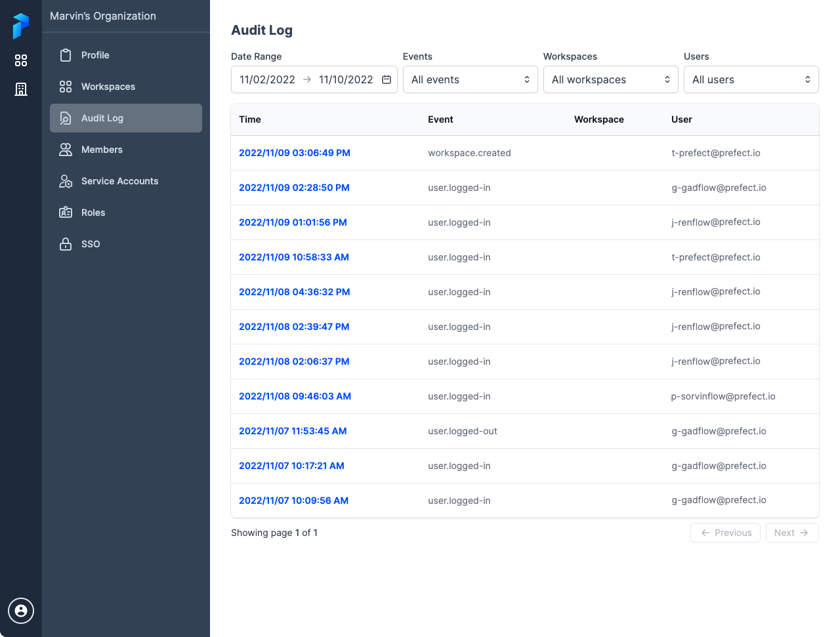Click the Audit Log document search icon
This screenshot has width=840, height=637.
(66, 118)
